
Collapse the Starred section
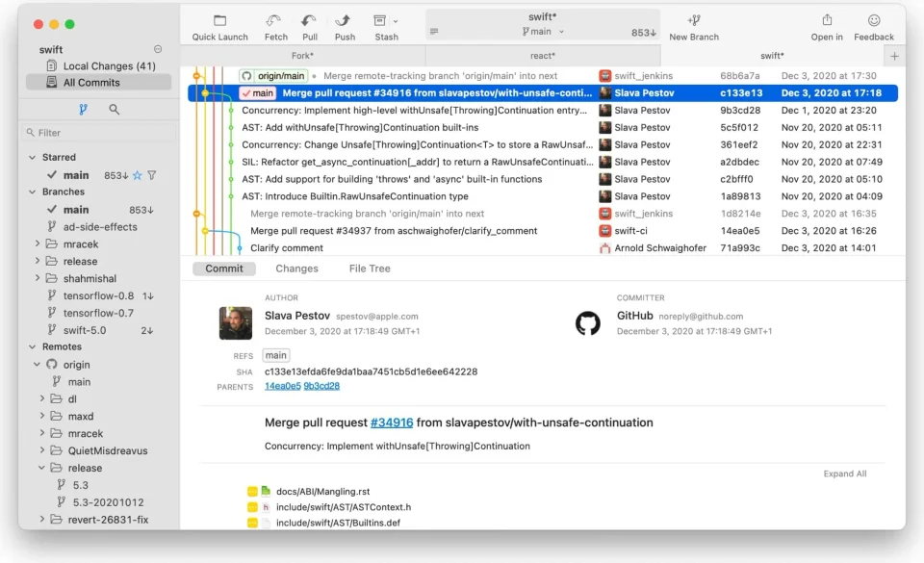[x=33, y=157]
